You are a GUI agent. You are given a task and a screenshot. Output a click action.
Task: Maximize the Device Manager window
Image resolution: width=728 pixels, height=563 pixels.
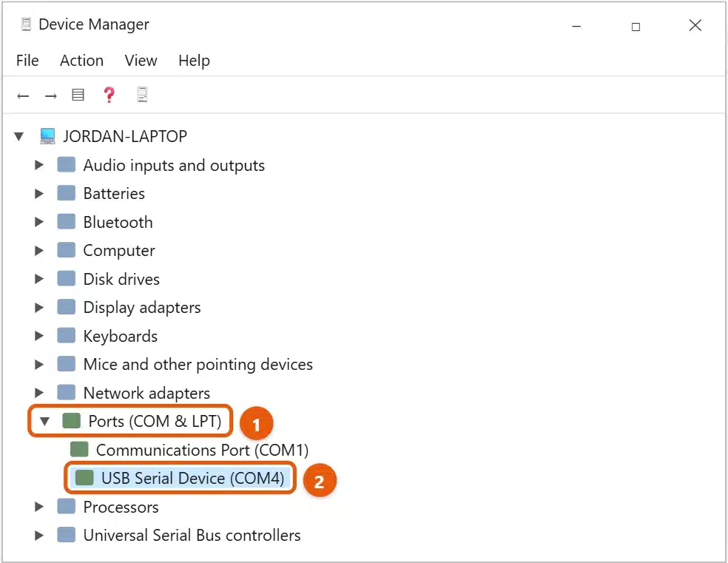coord(636,27)
